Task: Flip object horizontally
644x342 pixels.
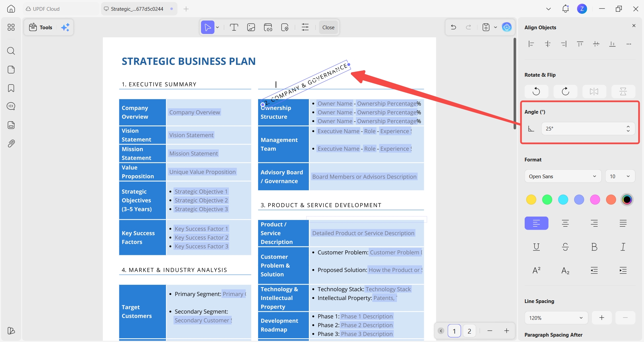Action: (x=594, y=91)
